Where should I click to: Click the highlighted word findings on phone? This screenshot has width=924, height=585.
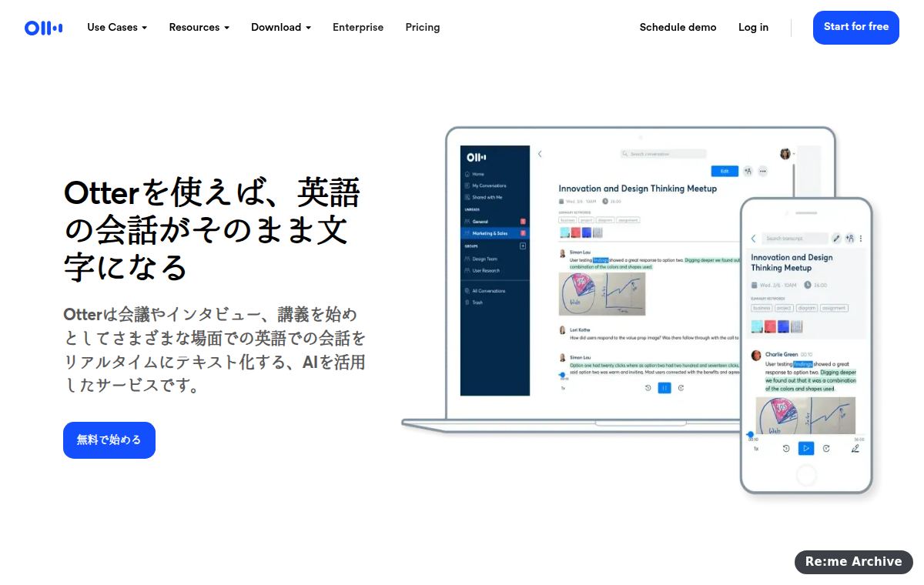[803, 364]
